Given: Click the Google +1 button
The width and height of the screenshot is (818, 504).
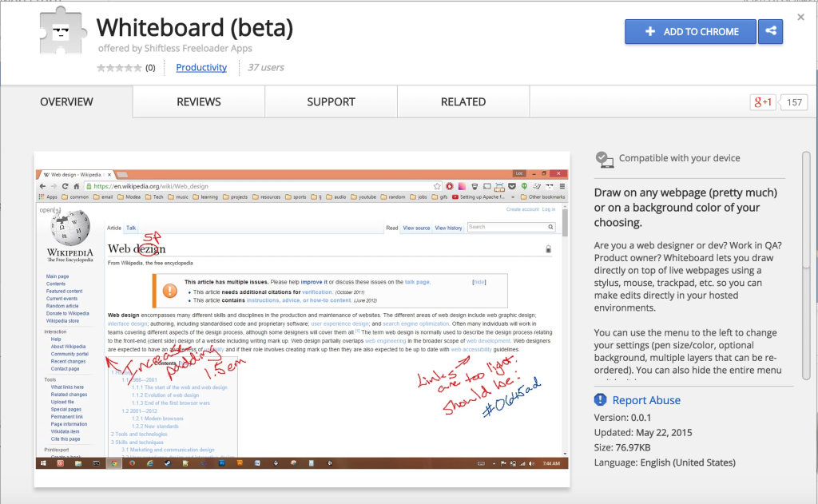Looking at the screenshot, I should (x=763, y=102).
